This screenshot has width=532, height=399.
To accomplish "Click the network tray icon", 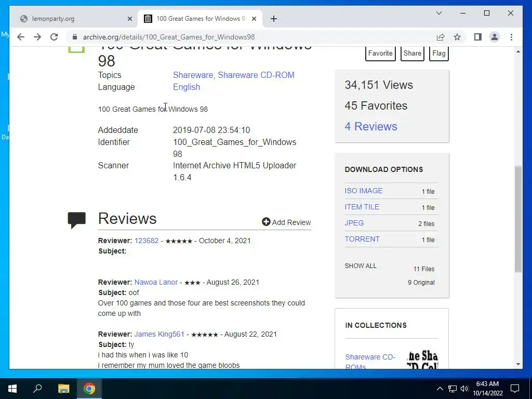I will pyautogui.click(x=453, y=389).
